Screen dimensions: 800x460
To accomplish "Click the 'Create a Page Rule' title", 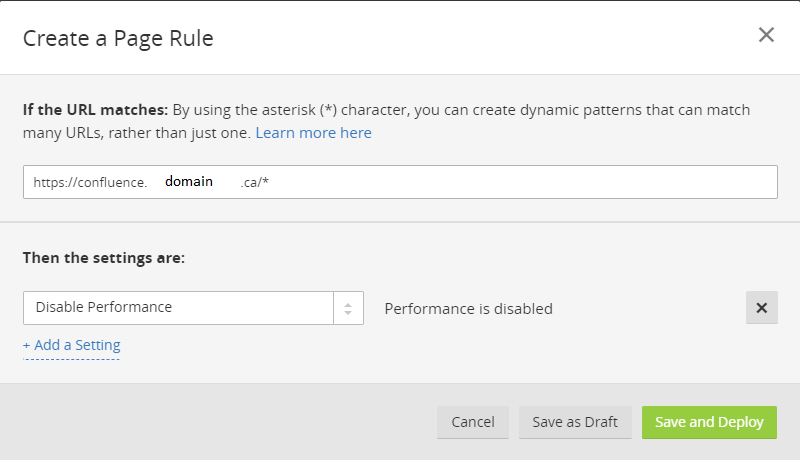I will pos(118,39).
